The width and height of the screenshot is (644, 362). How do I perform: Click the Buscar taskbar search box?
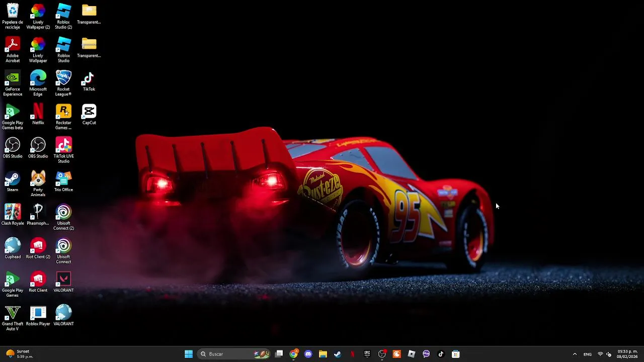(234, 354)
